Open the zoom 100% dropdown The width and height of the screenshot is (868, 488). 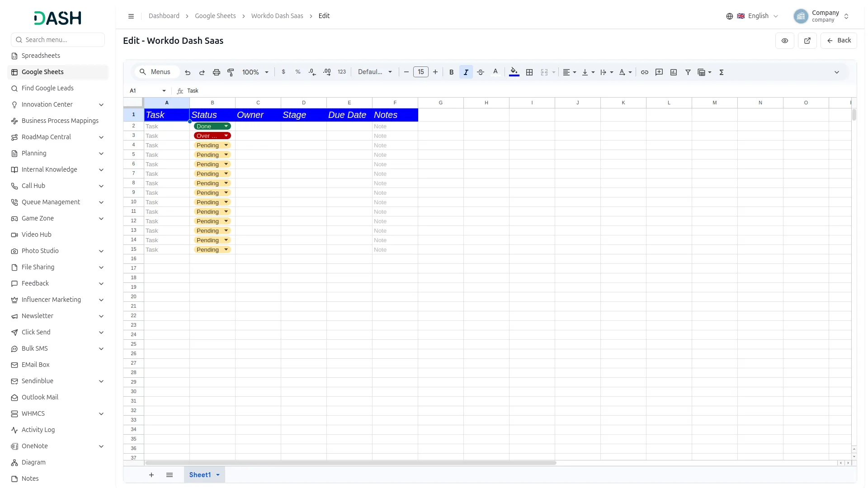pos(255,72)
